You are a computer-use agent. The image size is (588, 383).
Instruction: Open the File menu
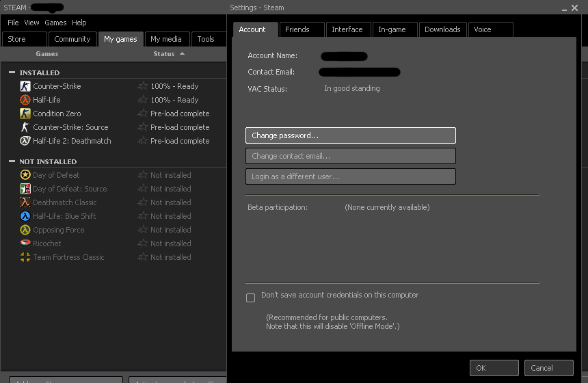(x=13, y=23)
